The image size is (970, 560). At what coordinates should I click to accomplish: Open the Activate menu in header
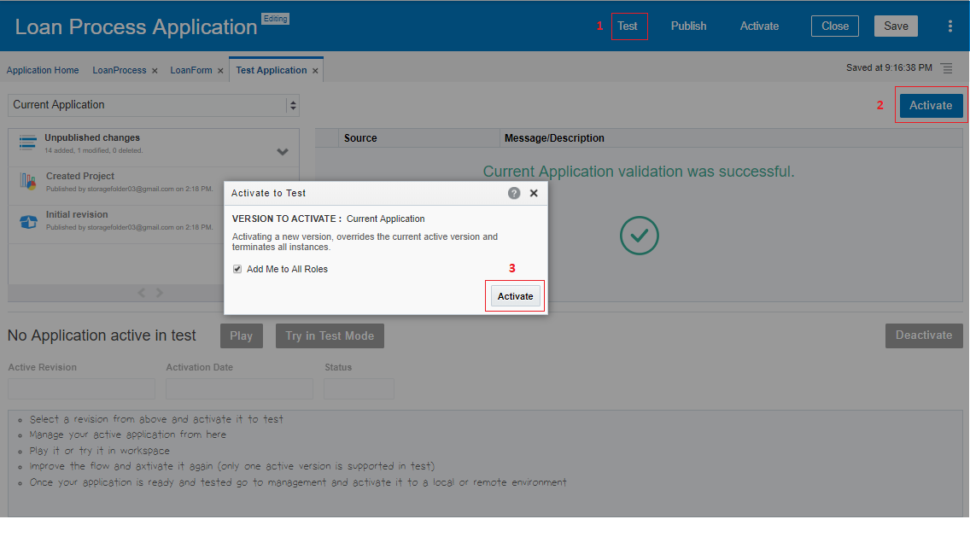pyautogui.click(x=759, y=26)
